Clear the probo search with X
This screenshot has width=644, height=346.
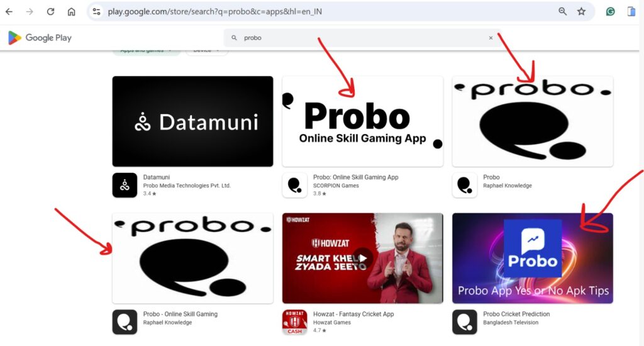point(491,38)
